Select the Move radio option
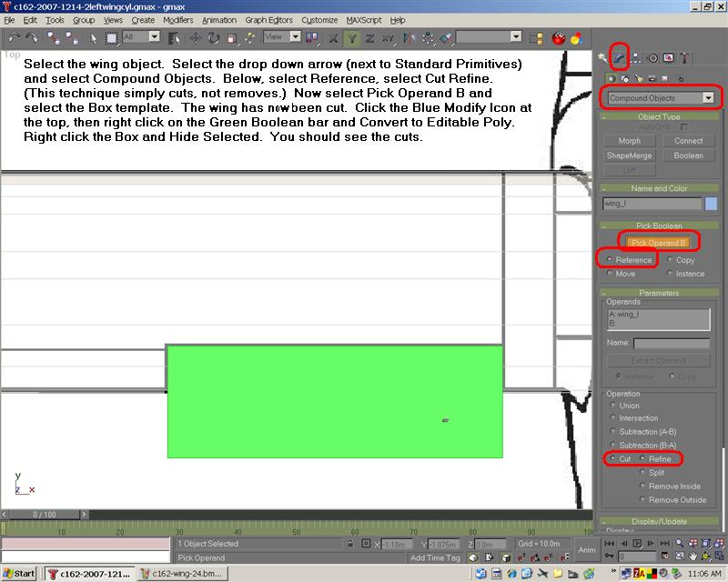Image resolution: width=728 pixels, height=582 pixels. coord(621,274)
